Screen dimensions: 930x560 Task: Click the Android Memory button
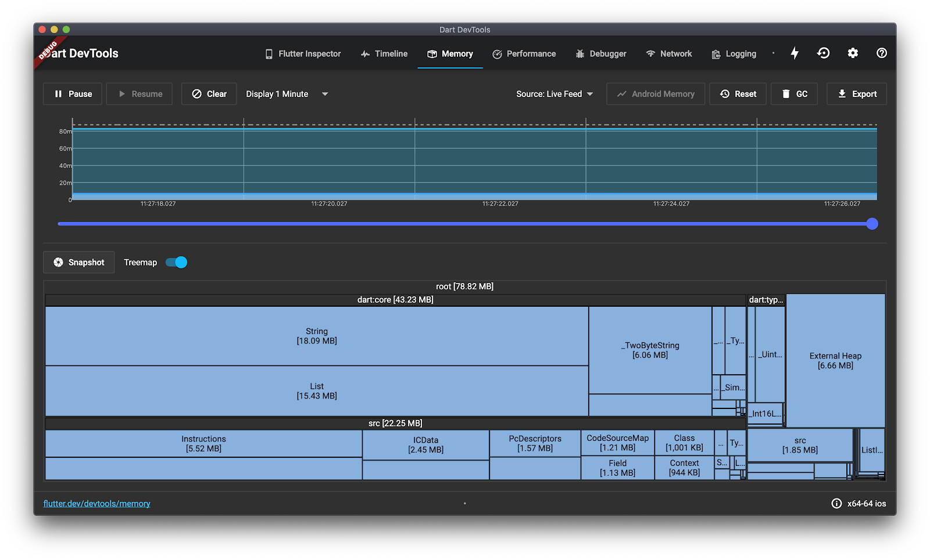pos(656,94)
